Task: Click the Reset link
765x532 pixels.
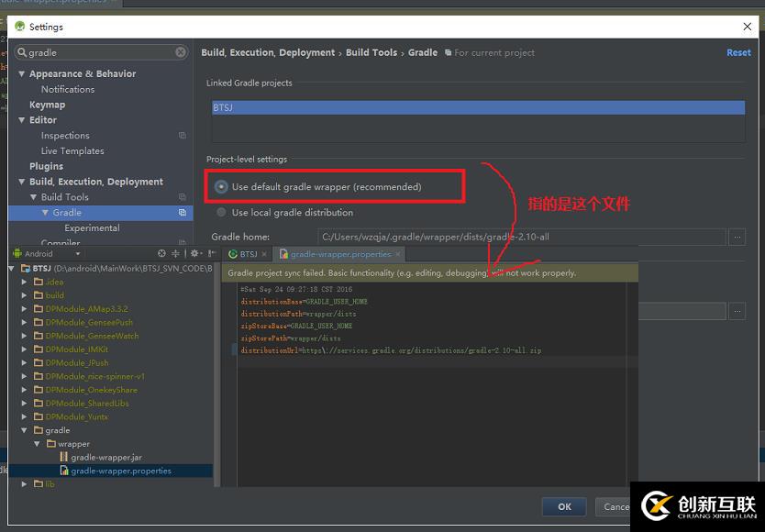Action: click(x=738, y=52)
